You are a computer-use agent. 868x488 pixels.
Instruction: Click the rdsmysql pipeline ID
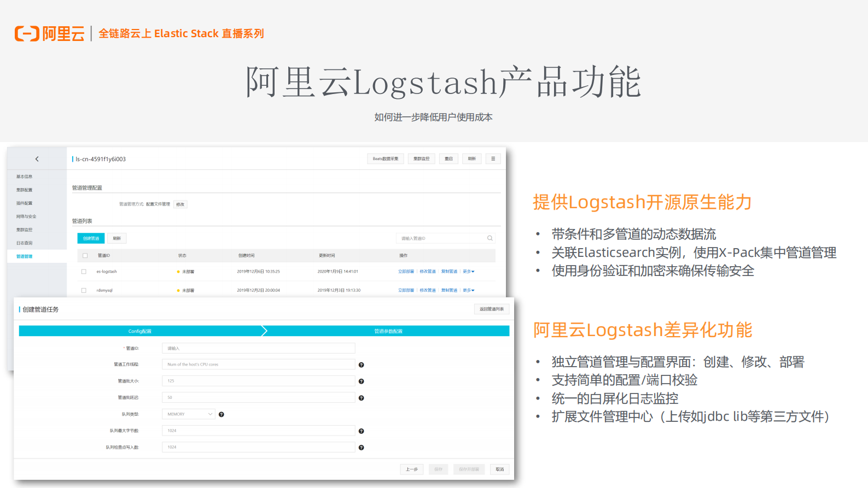104,291
